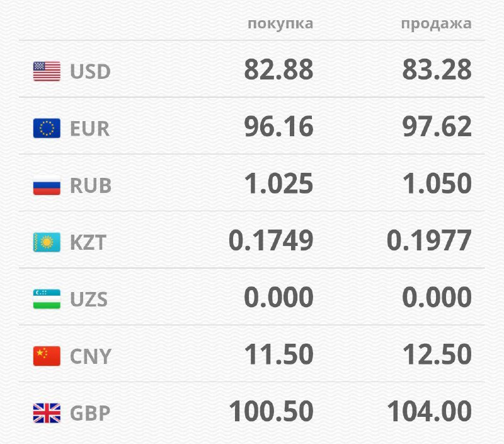This screenshot has height=444, width=504.
Task: Click EUR sell rate 97.62
Action: tap(437, 127)
